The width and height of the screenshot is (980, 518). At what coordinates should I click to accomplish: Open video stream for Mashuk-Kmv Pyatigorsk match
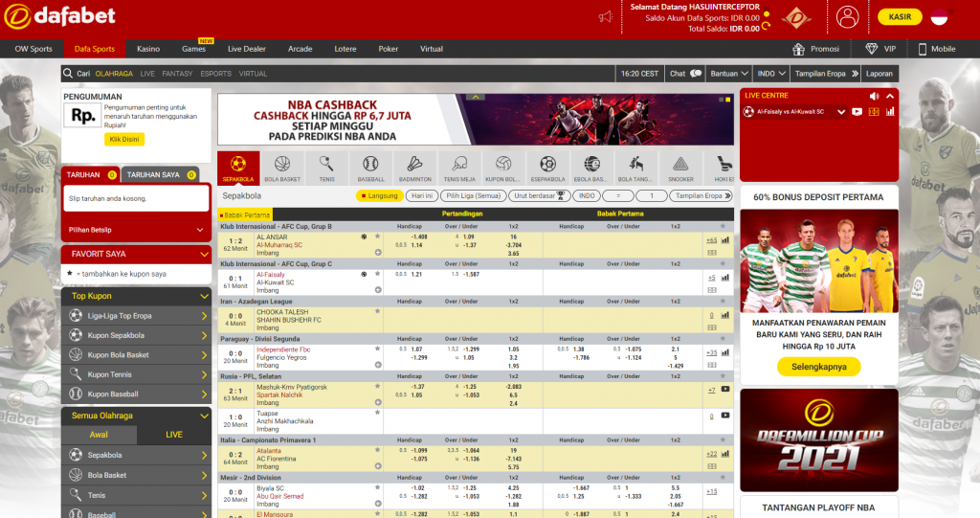pos(725,389)
